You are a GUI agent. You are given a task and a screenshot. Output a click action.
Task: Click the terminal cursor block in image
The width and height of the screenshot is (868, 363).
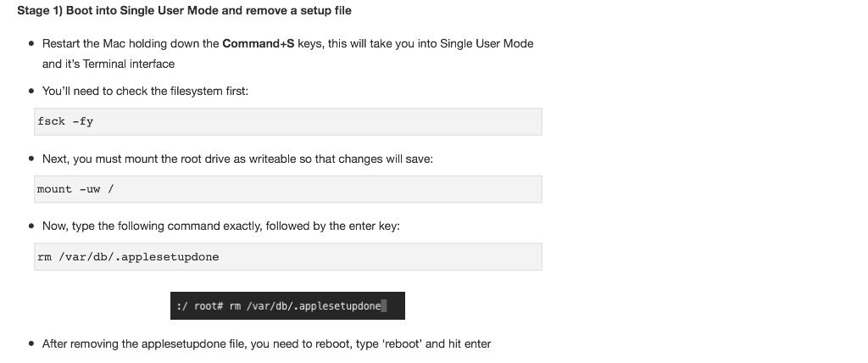pyautogui.click(x=384, y=305)
